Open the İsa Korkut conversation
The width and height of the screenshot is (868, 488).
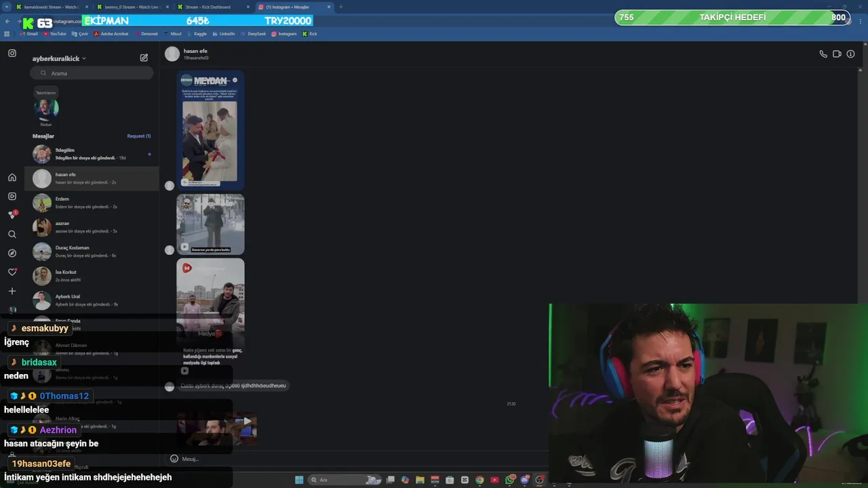point(92,276)
